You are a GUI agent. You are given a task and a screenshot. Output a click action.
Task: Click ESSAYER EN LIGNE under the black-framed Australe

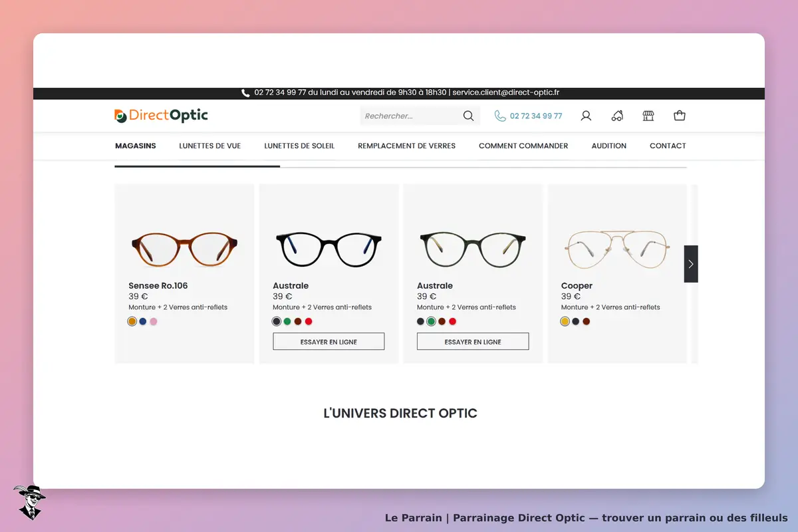point(329,342)
